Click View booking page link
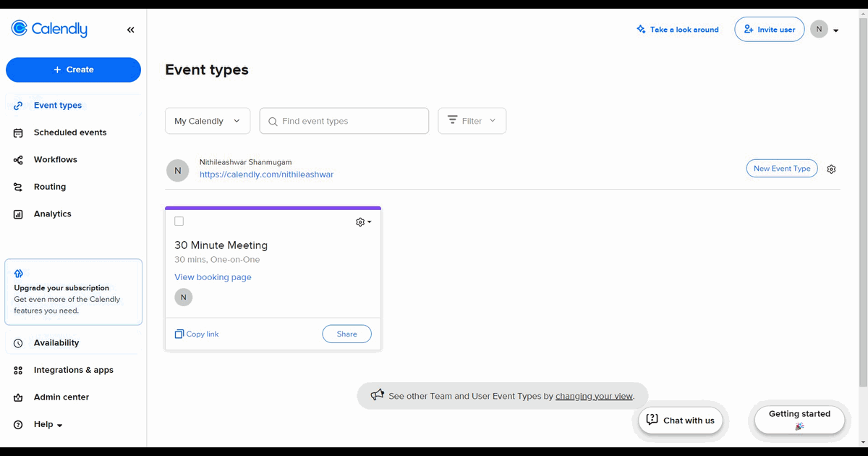This screenshot has width=868, height=456. point(213,277)
